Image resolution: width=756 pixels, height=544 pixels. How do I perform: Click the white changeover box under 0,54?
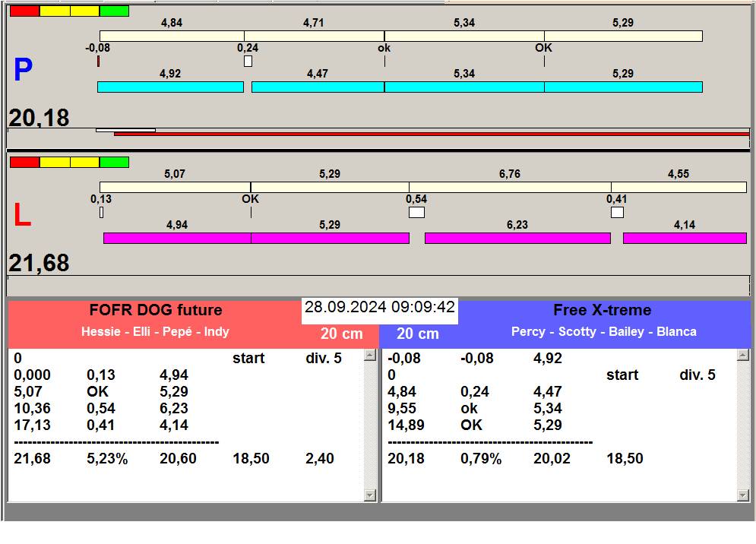click(416, 212)
